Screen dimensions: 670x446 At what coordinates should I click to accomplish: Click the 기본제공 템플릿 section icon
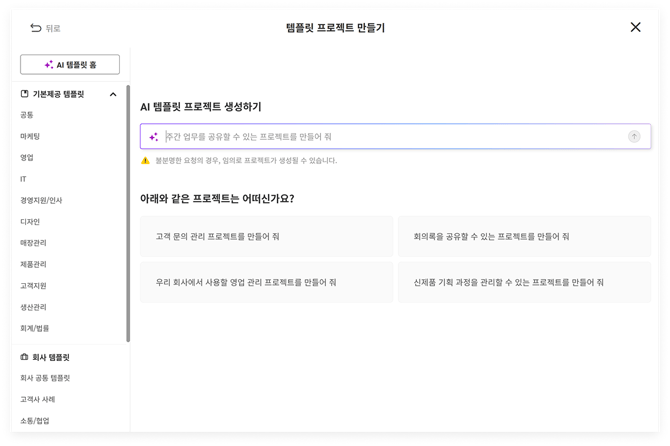point(25,94)
